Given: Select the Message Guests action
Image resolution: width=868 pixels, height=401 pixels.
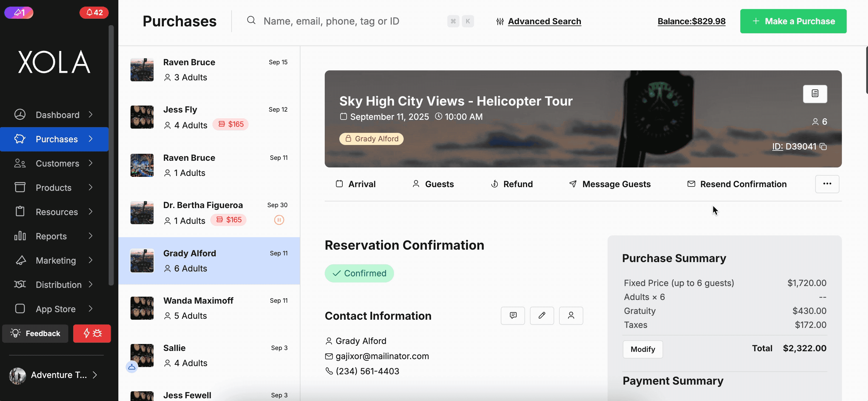Looking at the screenshot, I should [x=609, y=184].
